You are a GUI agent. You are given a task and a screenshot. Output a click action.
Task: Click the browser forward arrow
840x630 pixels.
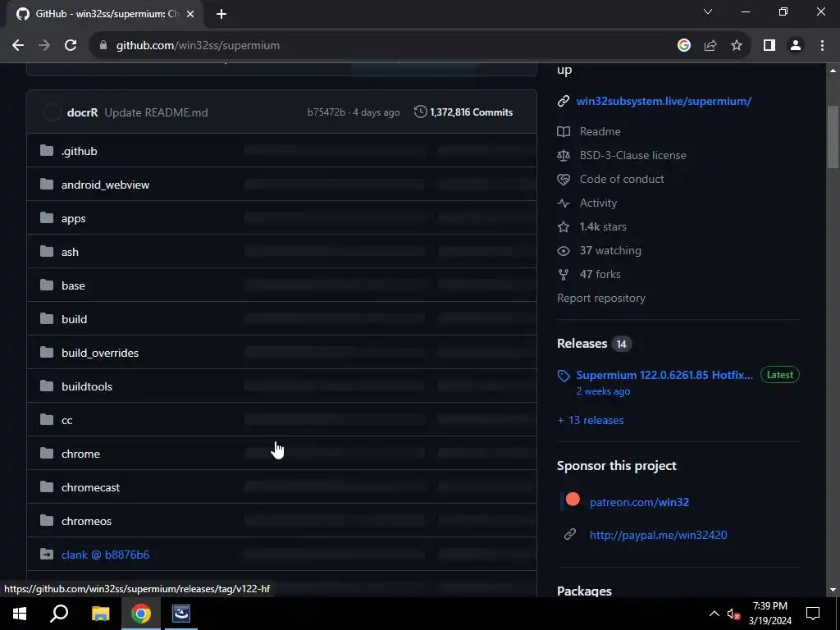point(44,46)
